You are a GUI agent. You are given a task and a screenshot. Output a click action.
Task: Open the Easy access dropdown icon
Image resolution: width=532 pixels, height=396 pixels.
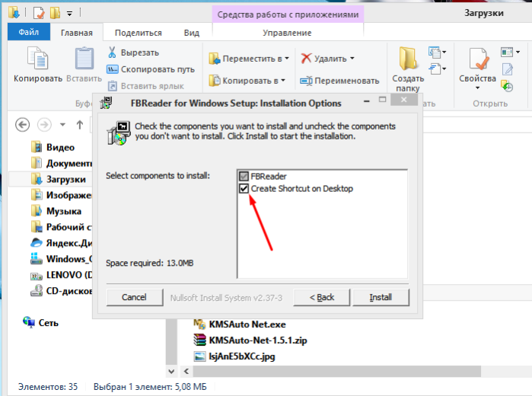coord(438,69)
